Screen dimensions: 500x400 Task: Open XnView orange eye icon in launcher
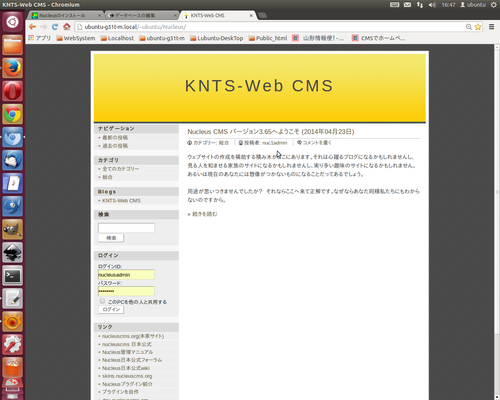(x=12, y=321)
